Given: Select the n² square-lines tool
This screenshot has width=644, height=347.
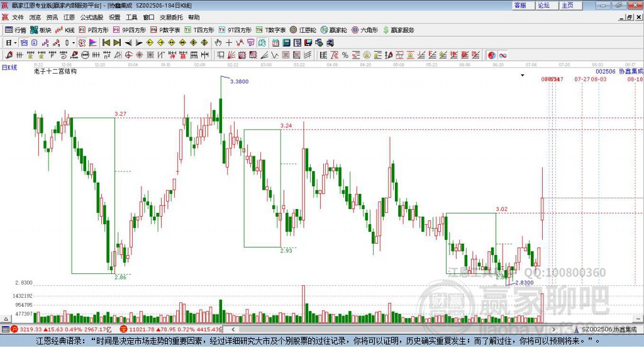Looking at the screenshot, I should click(107, 55).
